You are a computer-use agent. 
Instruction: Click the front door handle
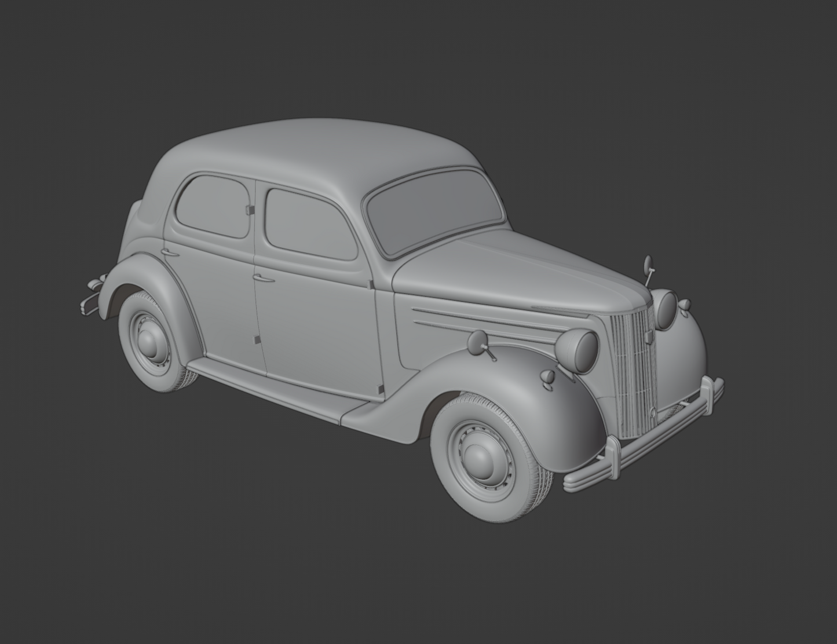click(x=264, y=279)
